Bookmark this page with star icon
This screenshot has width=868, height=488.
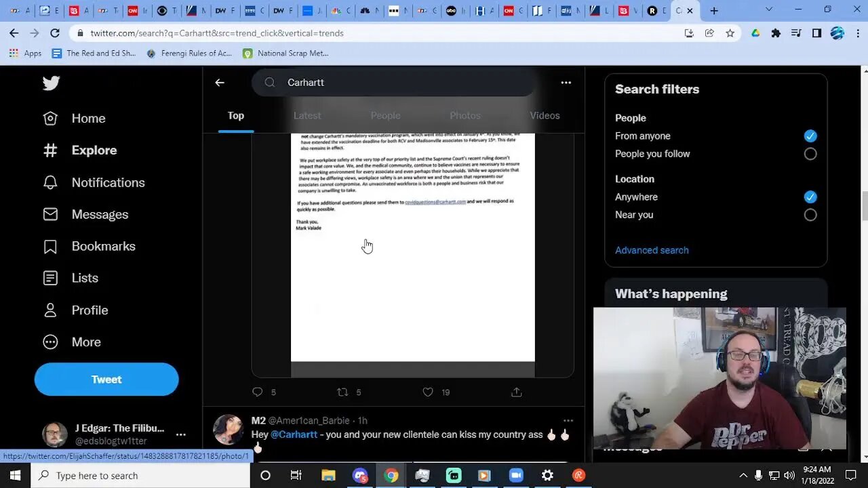pyautogui.click(x=730, y=33)
